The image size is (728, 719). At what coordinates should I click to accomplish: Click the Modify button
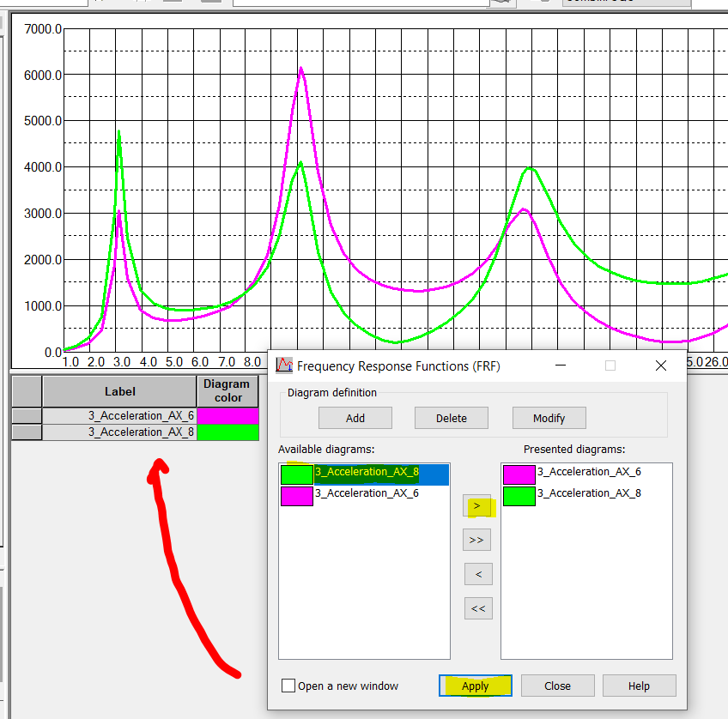point(549,418)
